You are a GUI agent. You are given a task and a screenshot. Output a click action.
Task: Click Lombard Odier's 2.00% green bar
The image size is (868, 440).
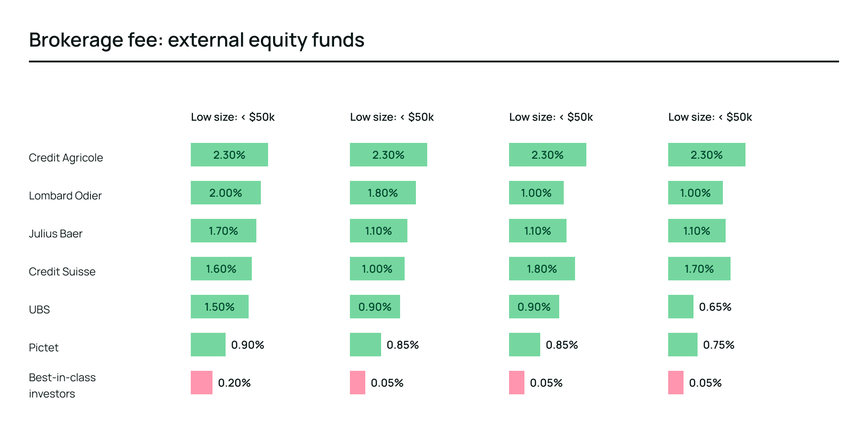tap(226, 193)
